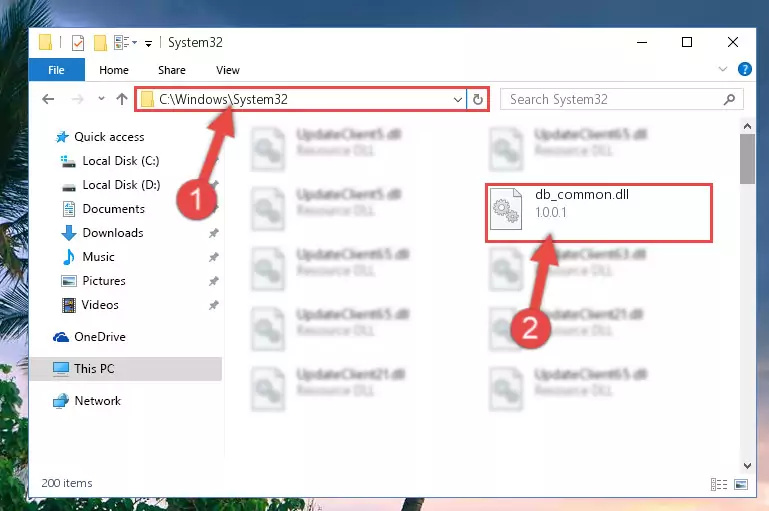Viewport: 769px width, 511px height.
Task: Click the pin icon beside Music
Action: [213, 257]
